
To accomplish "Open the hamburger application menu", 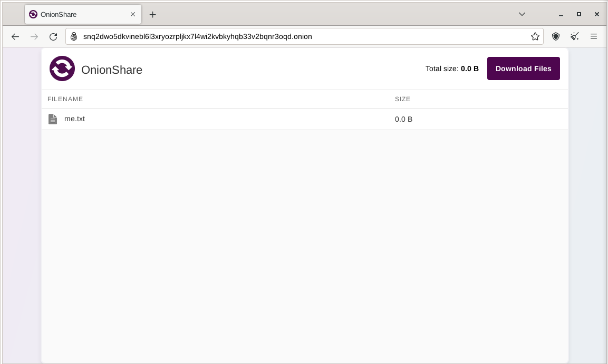I will pyautogui.click(x=594, y=36).
